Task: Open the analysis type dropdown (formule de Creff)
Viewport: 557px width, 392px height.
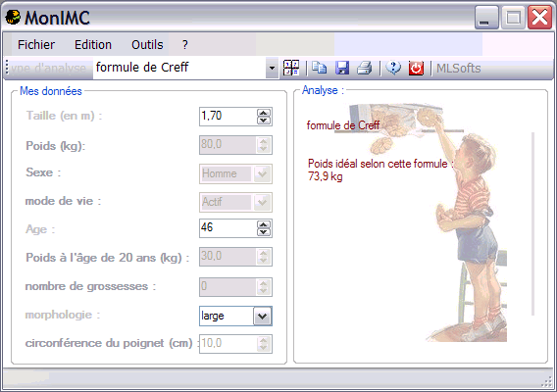Action: coord(272,68)
